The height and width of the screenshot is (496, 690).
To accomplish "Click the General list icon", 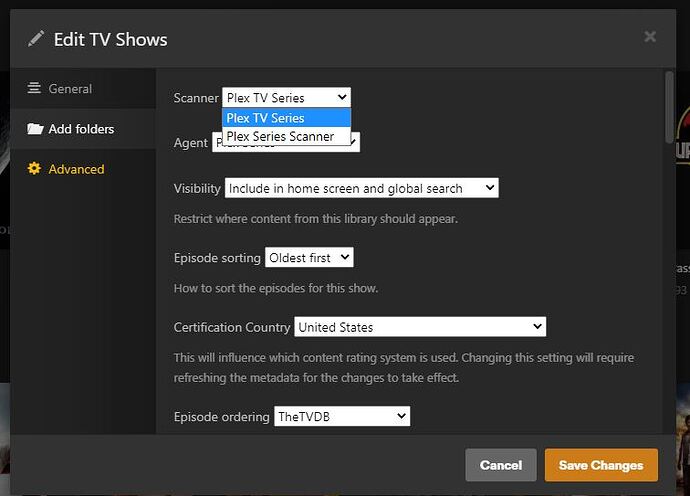I will click(x=34, y=88).
